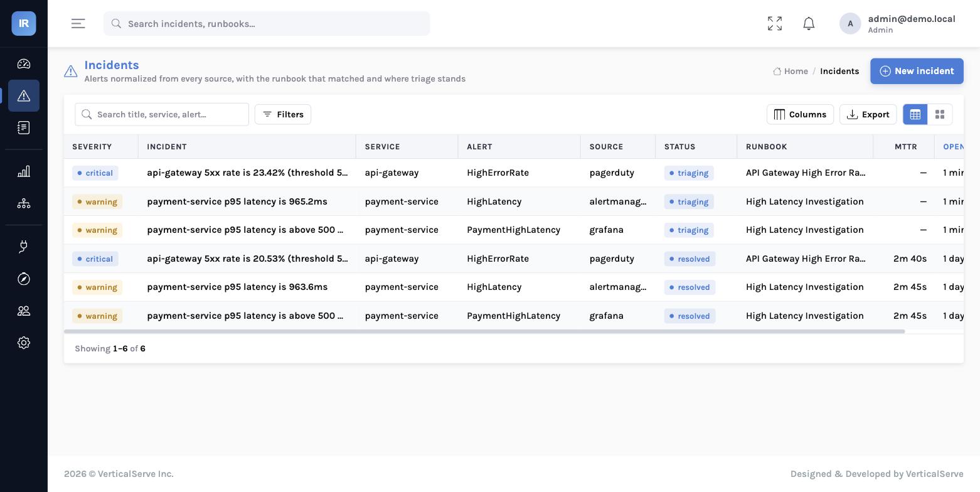The image size is (980, 492).
Task: Create a New incident
Action: [917, 71]
